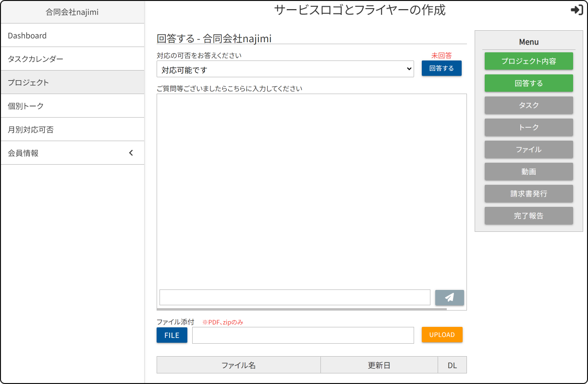Open Dashboard in the sidebar
Image resolution: width=588 pixels, height=384 pixels.
[x=27, y=36]
